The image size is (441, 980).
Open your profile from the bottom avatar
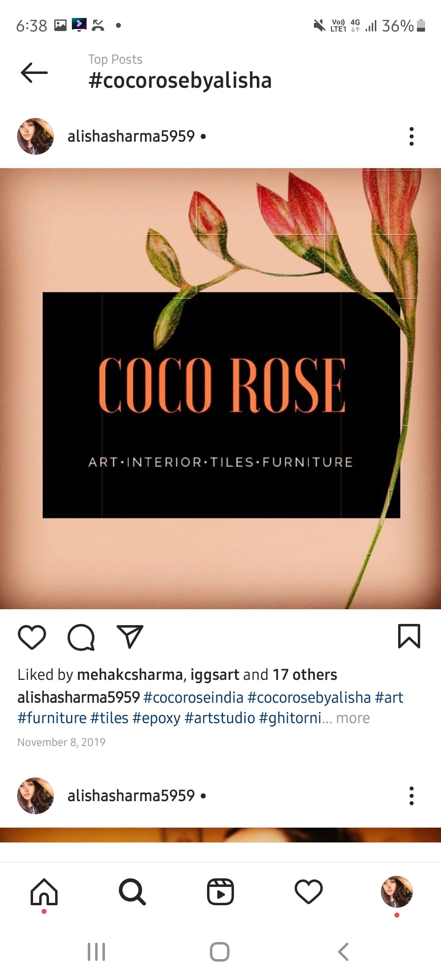pyautogui.click(x=396, y=892)
